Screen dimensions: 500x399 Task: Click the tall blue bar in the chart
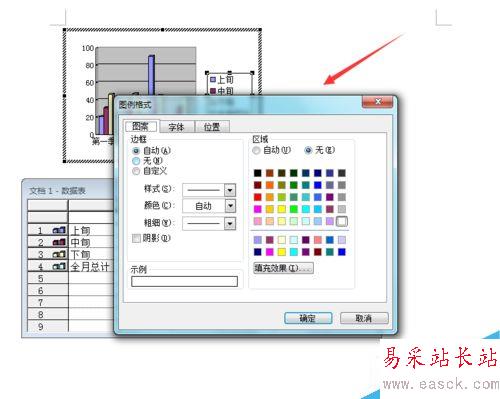(151, 75)
